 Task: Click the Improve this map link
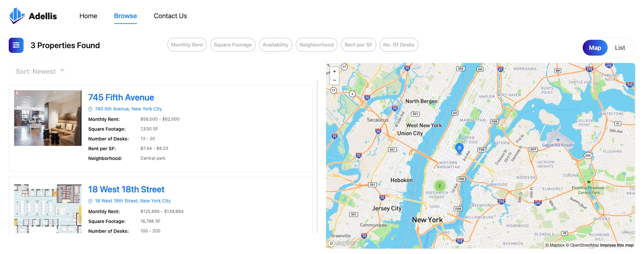[617, 245]
